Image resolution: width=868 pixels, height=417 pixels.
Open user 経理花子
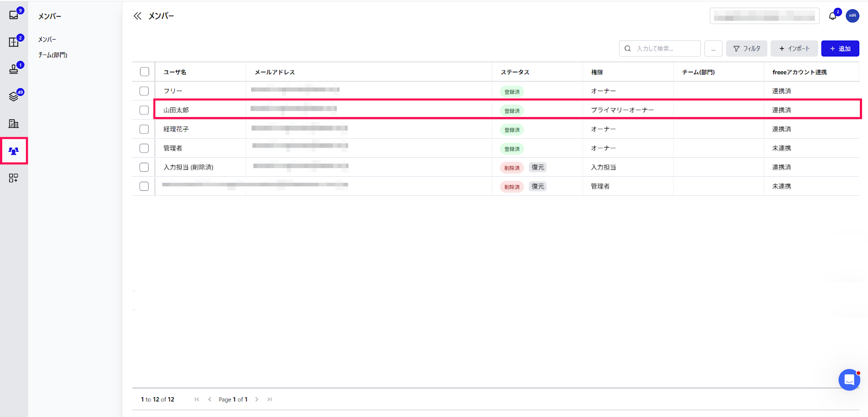176,129
